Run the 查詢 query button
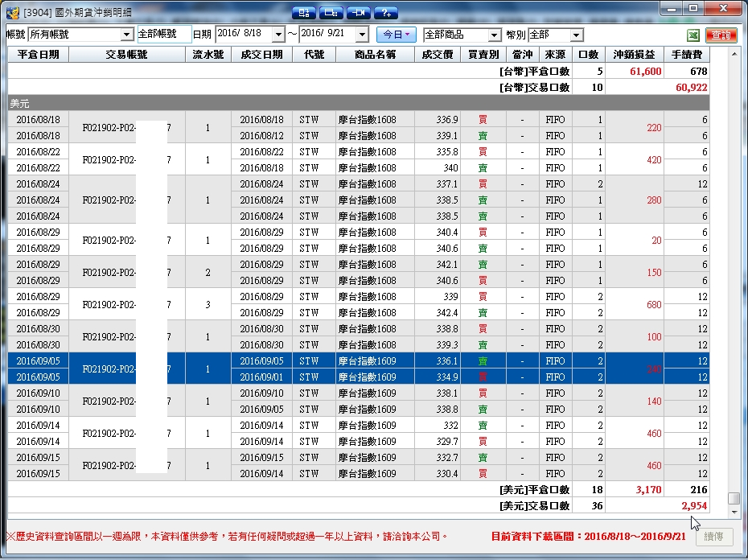Image resolution: width=748 pixels, height=560 pixels. pos(721,35)
